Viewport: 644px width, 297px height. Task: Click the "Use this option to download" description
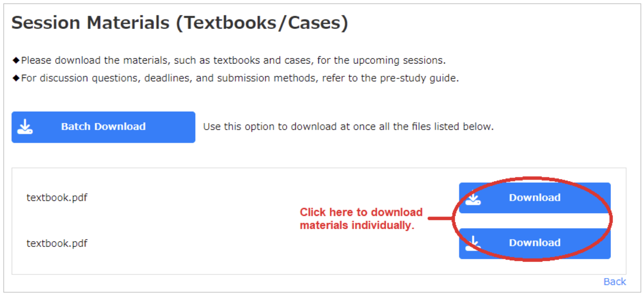coord(348,127)
